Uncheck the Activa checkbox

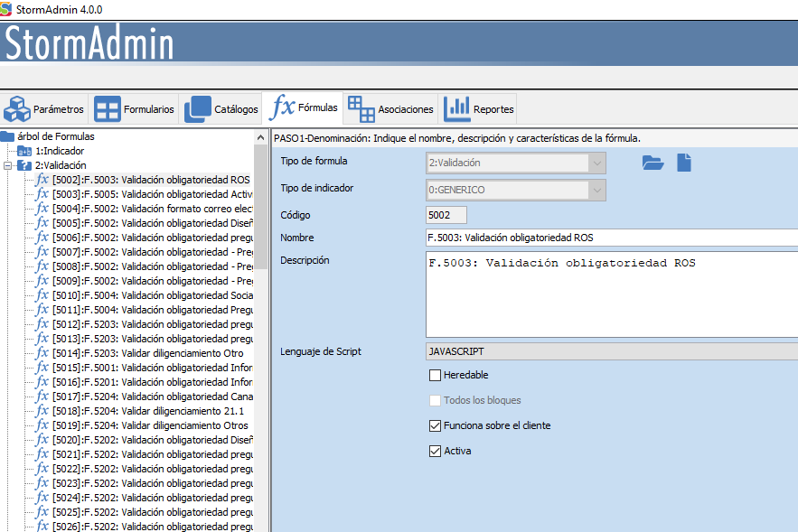click(x=435, y=451)
